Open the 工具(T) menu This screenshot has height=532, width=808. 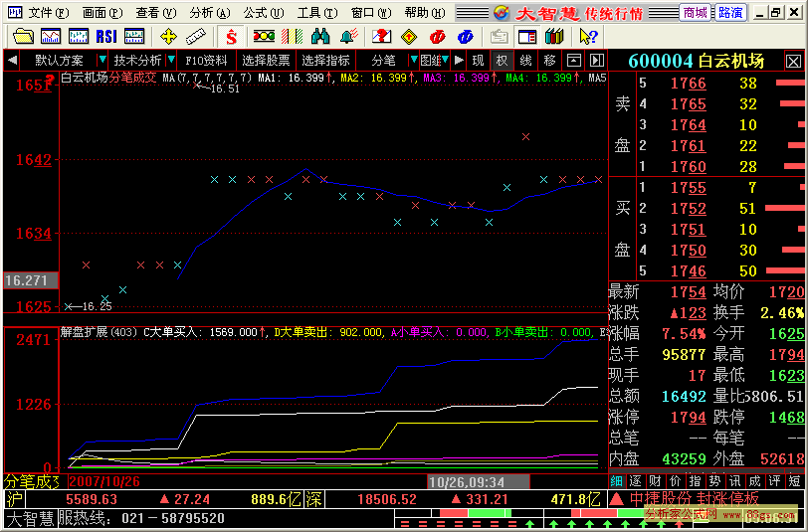click(316, 12)
